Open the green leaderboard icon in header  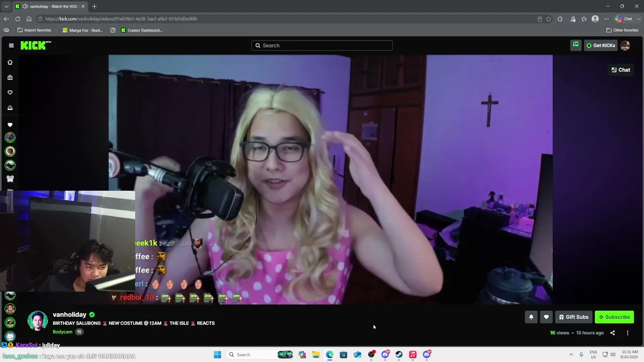576,45
